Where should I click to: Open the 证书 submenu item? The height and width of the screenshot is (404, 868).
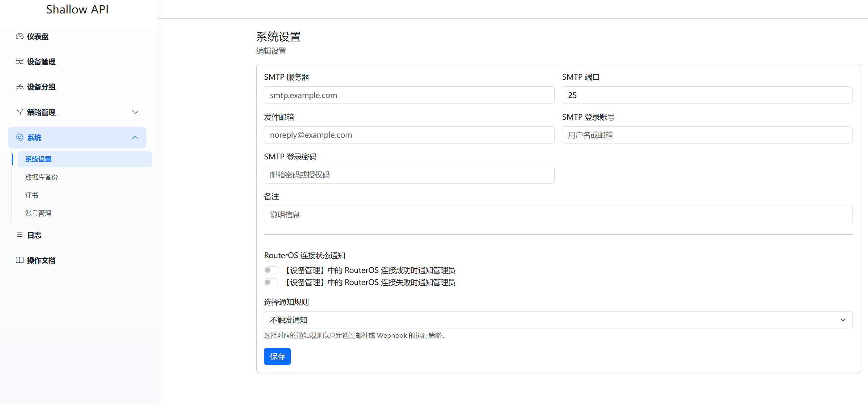pos(31,195)
